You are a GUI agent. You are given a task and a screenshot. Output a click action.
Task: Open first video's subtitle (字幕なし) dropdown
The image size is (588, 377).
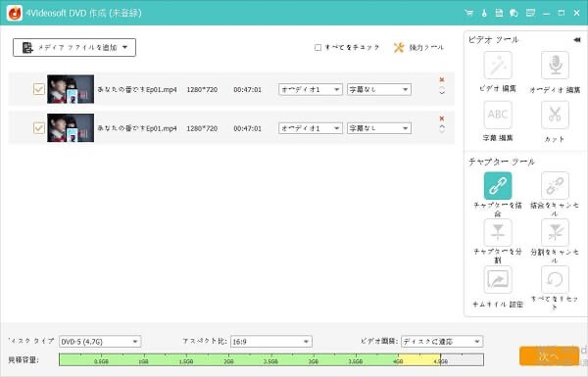point(378,89)
